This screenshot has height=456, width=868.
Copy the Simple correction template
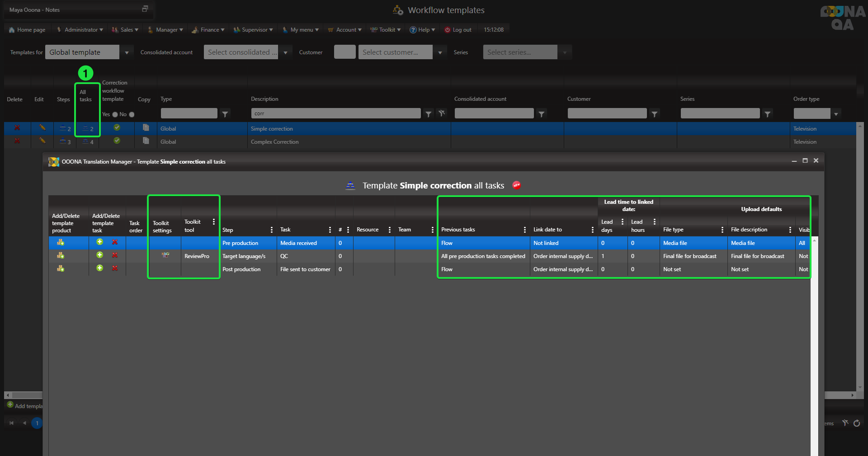coord(146,128)
